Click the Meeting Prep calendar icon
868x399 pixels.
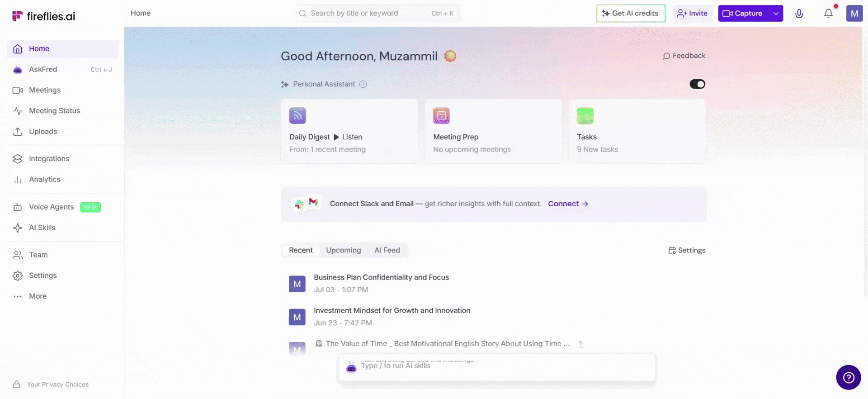(441, 116)
